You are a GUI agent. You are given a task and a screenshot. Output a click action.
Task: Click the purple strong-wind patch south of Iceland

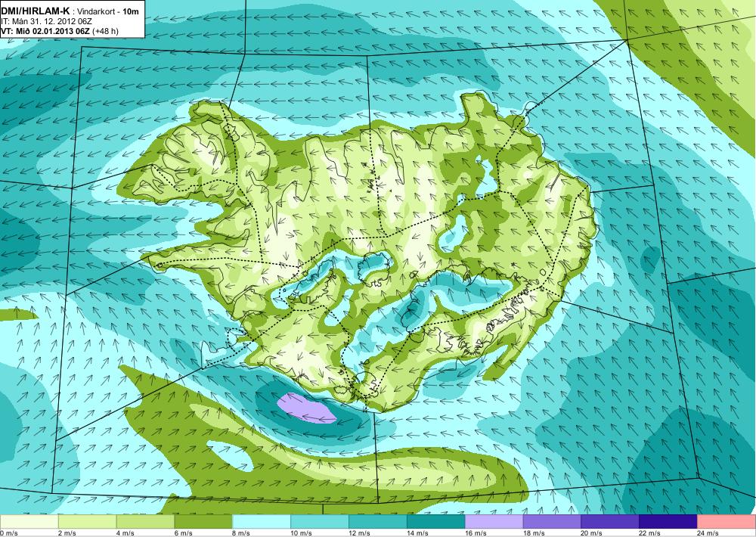(306, 408)
